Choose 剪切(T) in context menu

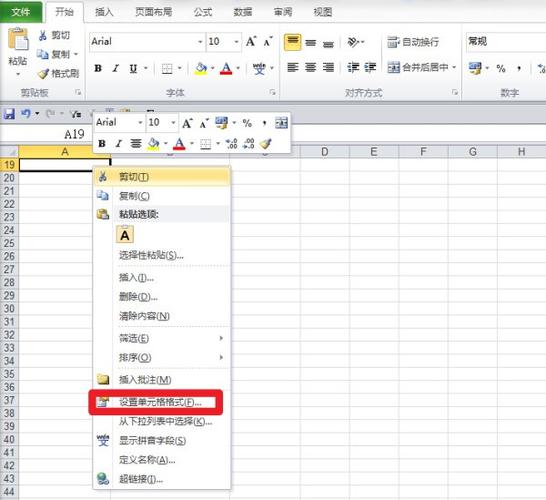(162, 177)
